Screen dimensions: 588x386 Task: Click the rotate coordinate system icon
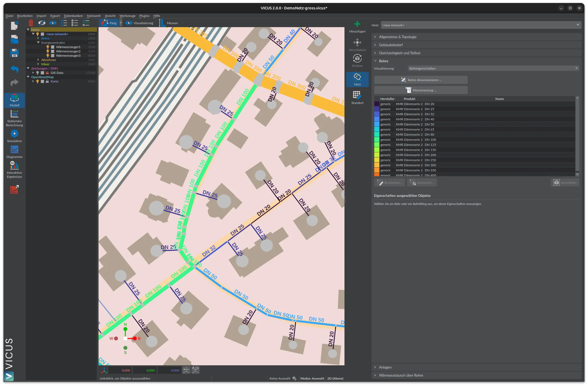click(x=195, y=370)
